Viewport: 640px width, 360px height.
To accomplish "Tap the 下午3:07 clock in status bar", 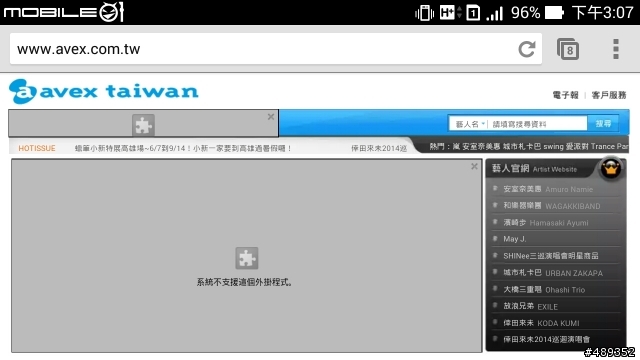I will (x=602, y=13).
